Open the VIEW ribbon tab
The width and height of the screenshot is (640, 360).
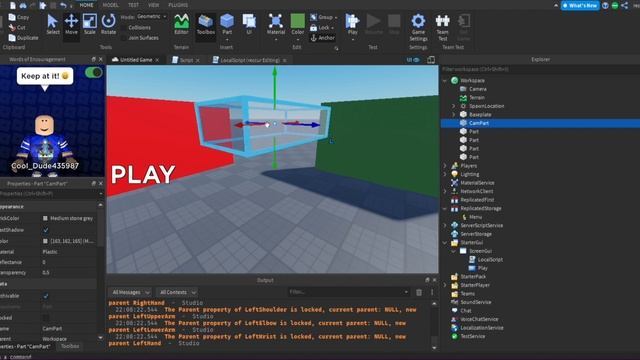[153, 5]
